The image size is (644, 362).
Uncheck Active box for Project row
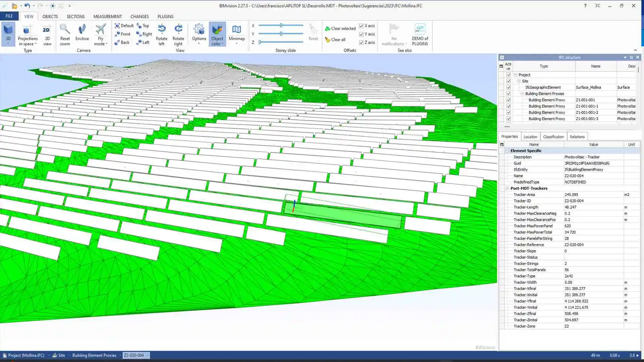click(508, 75)
